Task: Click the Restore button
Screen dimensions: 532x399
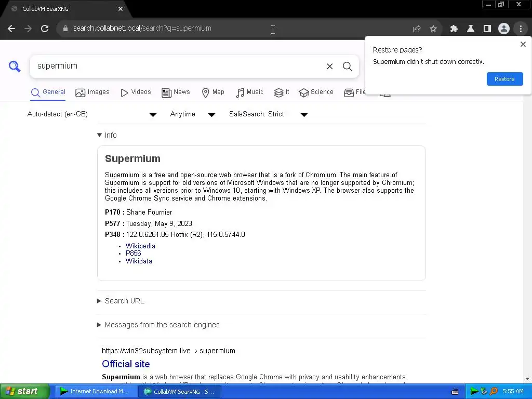Action: [x=504, y=79]
